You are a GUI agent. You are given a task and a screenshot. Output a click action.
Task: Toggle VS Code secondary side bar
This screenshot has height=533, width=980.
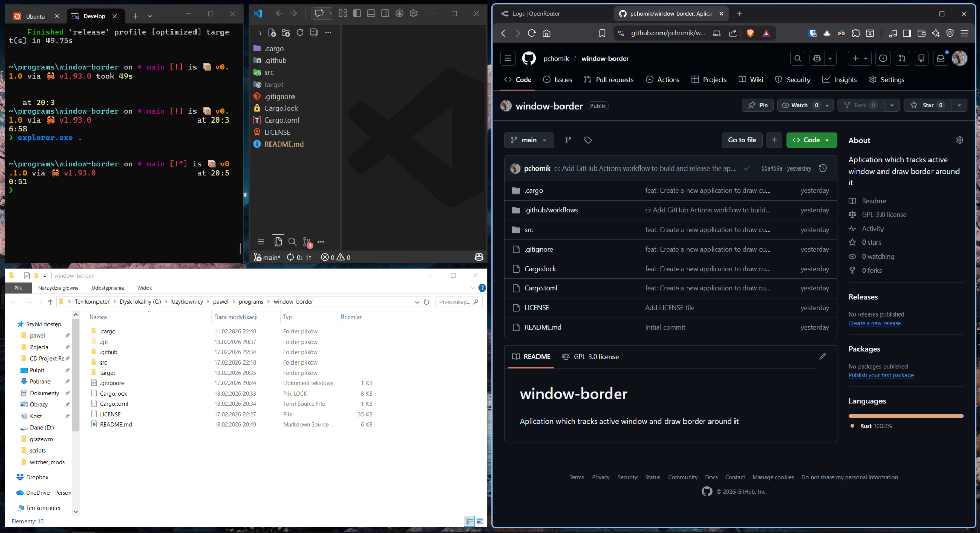coord(385,13)
